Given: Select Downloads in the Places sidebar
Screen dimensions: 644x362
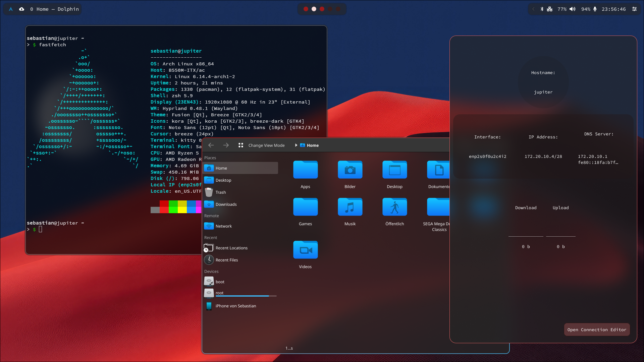Looking at the screenshot, I should 226,204.
